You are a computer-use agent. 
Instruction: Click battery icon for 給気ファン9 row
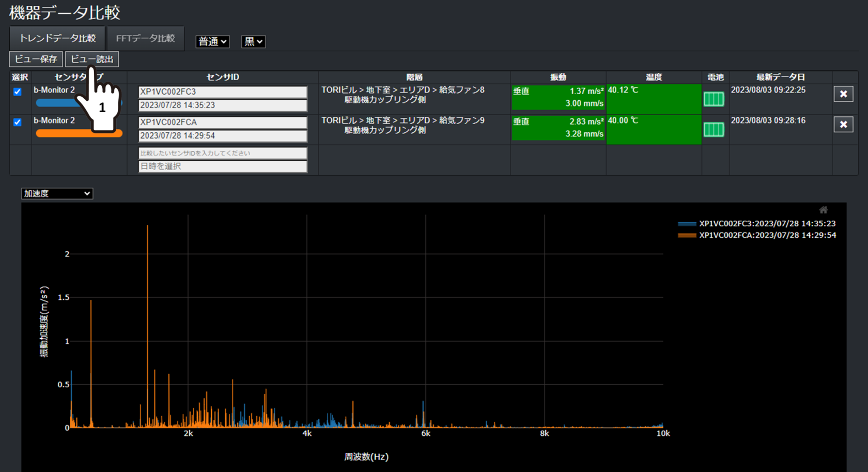714,129
